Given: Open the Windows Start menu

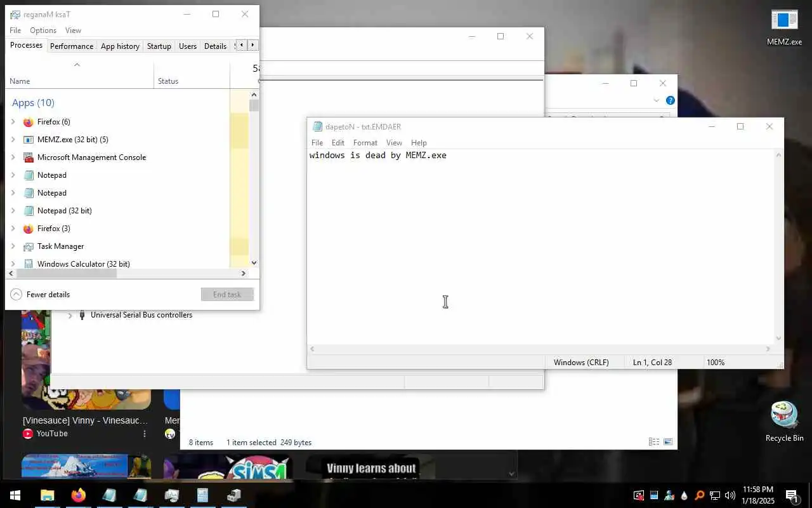Looking at the screenshot, I should pyautogui.click(x=15, y=495).
